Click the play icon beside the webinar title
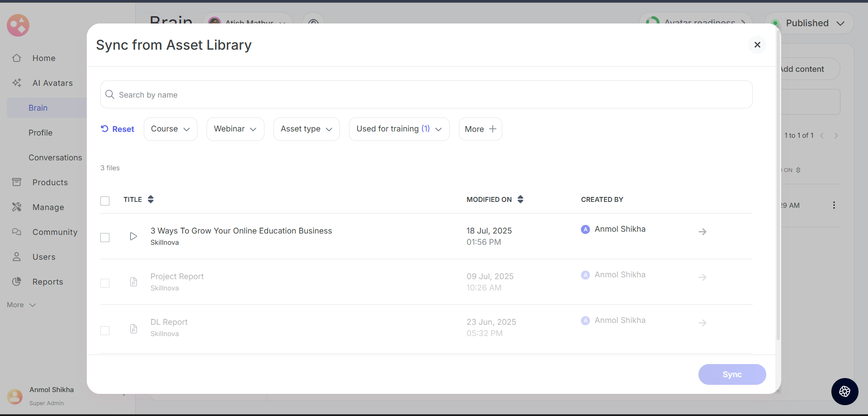Viewport: 868px width, 416px height. 133,236
